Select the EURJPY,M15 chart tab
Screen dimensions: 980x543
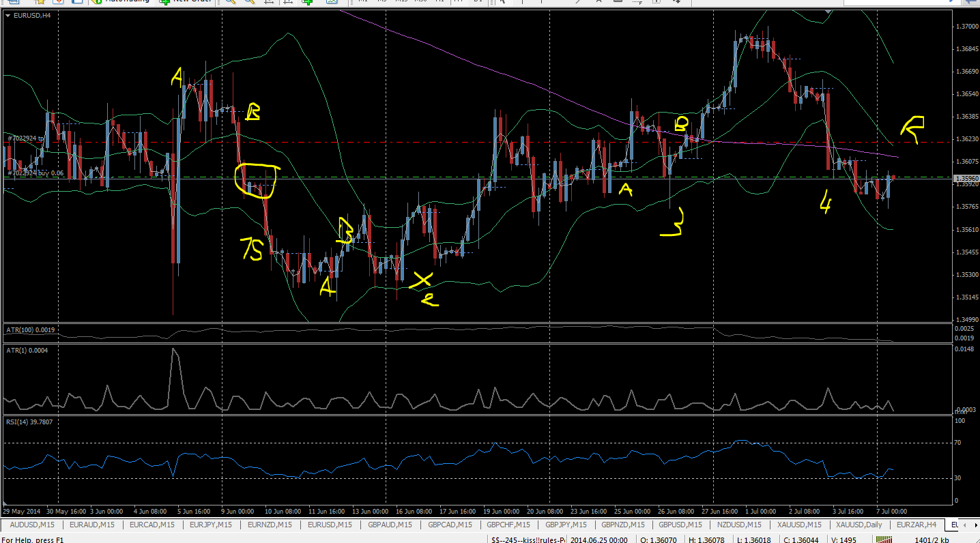(x=212, y=525)
